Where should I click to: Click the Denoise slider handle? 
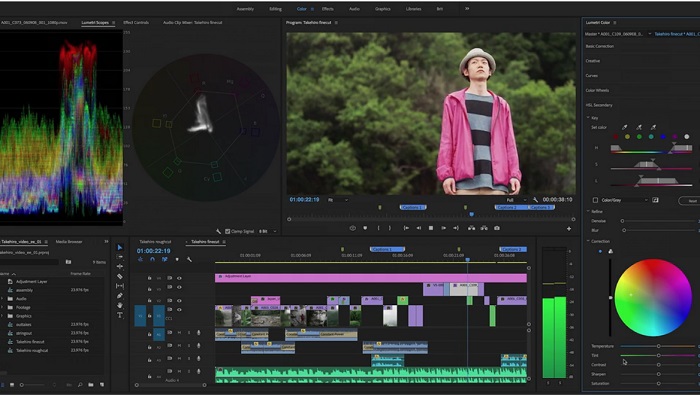[x=622, y=221]
